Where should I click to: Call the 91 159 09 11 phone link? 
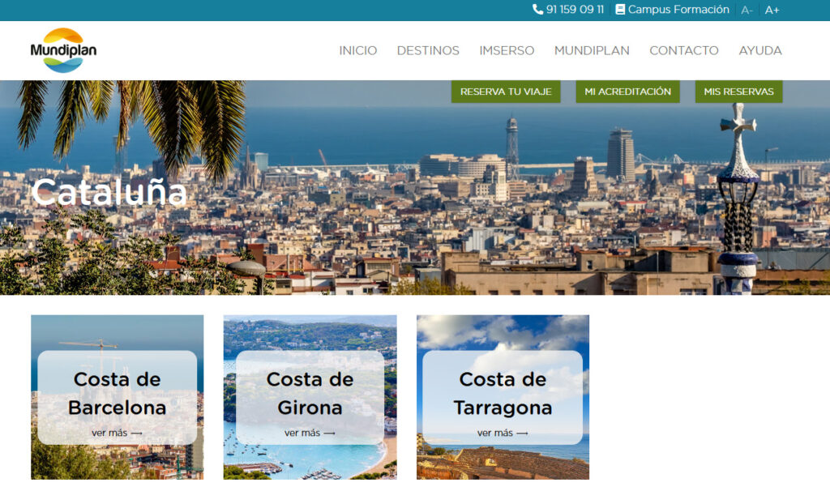pyautogui.click(x=575, y=10)
